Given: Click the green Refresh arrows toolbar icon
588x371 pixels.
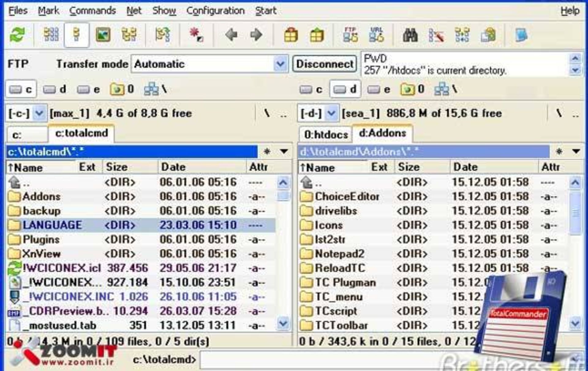Looking at the screenshot, I should tap(17, 35).
